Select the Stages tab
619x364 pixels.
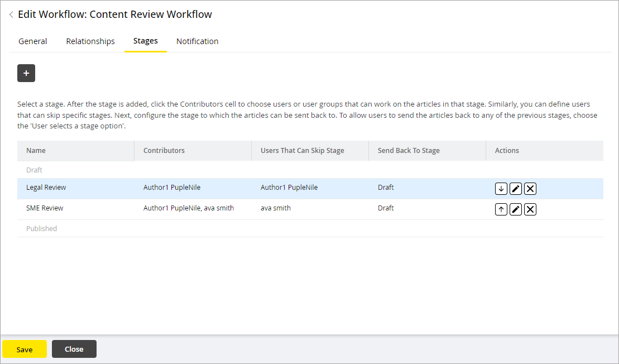pyautogui.click(x=145, y=41)
